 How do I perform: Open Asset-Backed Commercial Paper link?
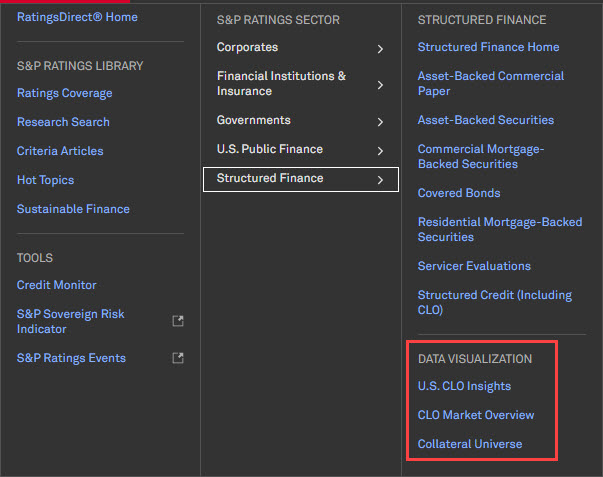(490, 83)
